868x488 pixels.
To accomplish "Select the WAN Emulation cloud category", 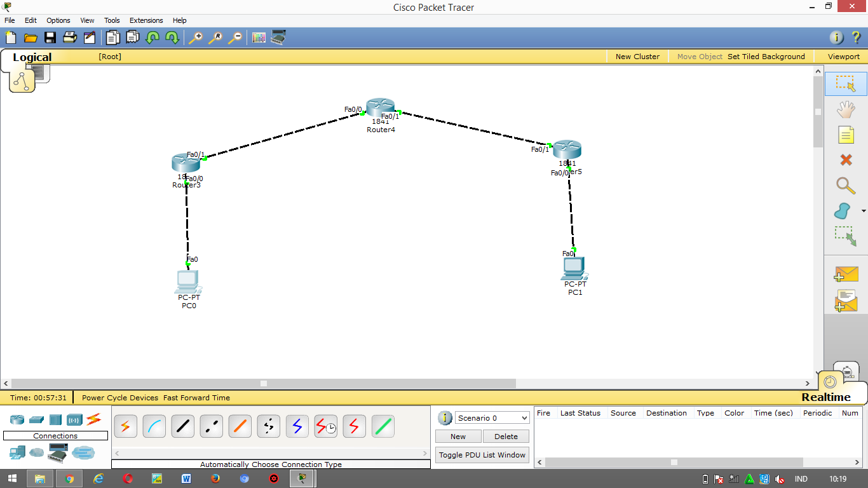I will (x=37, y=453).
